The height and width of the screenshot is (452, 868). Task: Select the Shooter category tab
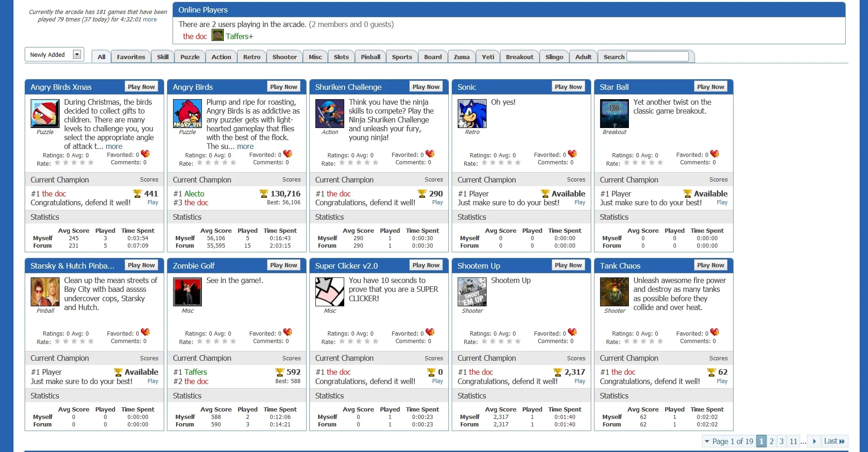284,57
